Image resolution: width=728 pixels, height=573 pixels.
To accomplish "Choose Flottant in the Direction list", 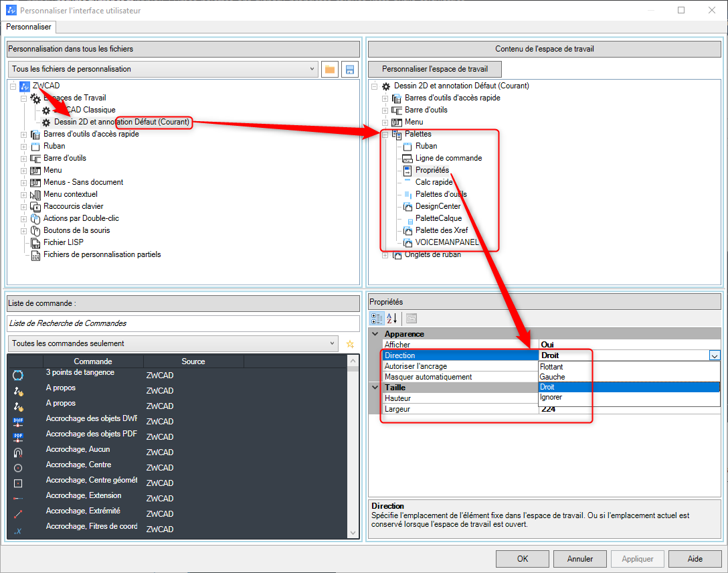I will 552,367.
